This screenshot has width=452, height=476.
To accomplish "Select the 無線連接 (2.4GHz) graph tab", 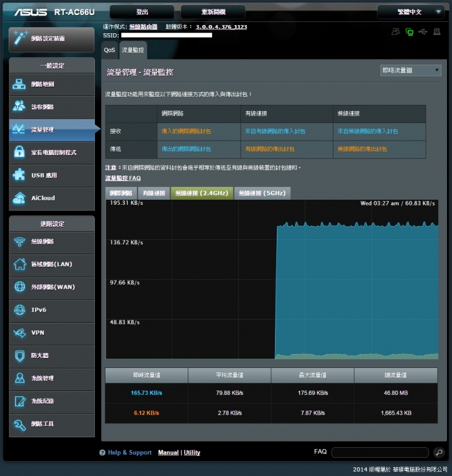I will 202,193.
